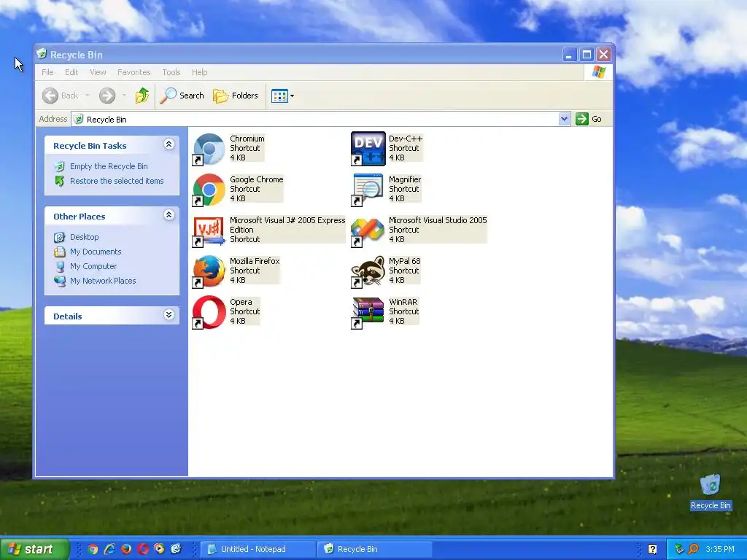Launch Internet Explorer from Quick Launch

pos(109,549)
